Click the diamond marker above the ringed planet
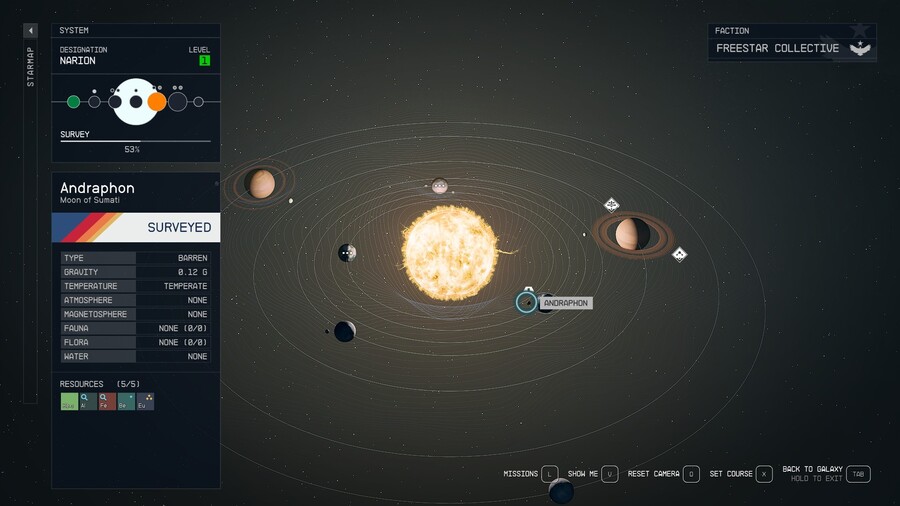This screenshot has width=900, height=506. click(x=612, y=205)
